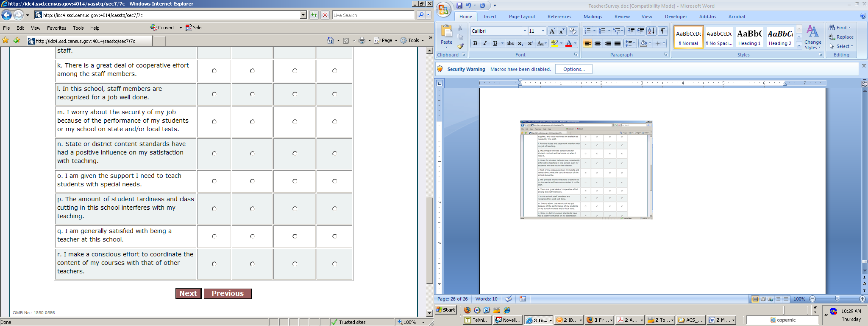Open the IE address bar dropdown
Image resolution: width=868 pixels, height=326 pixels.
[x=303, y=15]
